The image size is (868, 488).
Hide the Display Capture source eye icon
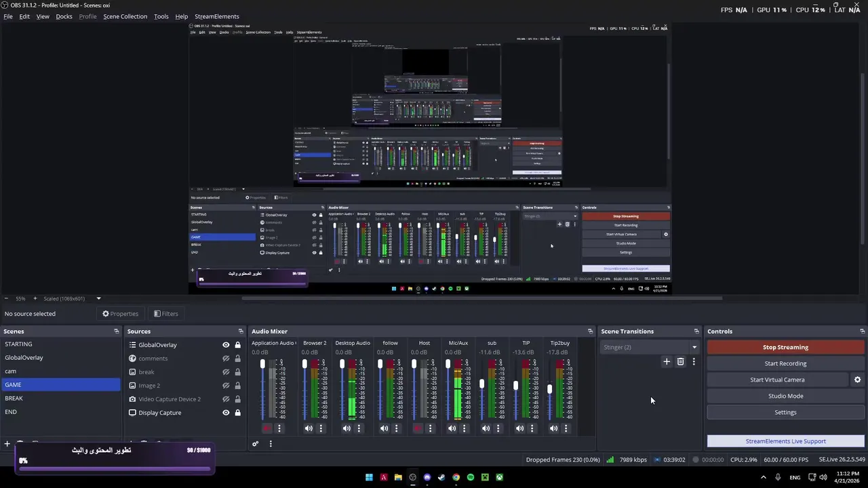[226, 413]
